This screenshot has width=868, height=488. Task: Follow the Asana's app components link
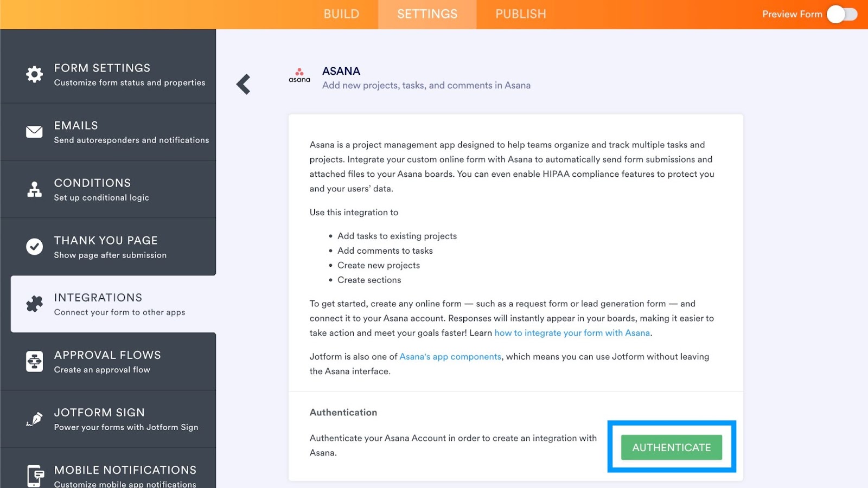pos(450,357)
